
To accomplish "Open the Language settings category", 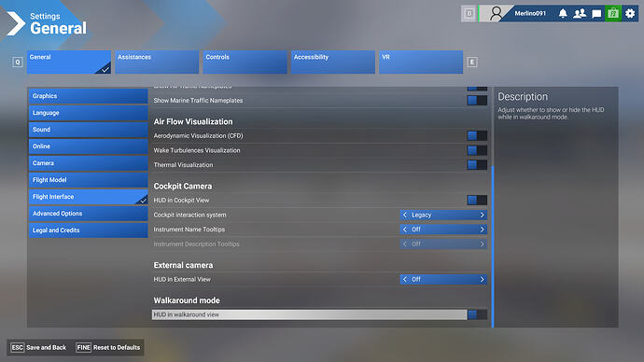I will click(89, 113).
